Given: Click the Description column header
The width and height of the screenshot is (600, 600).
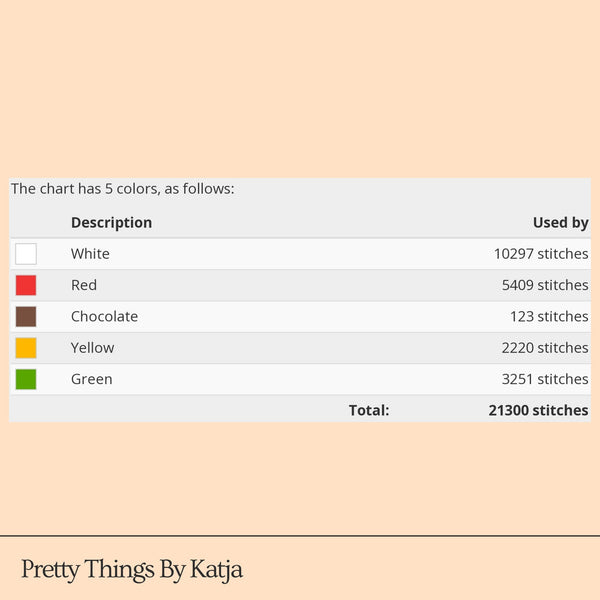Looking at the screenshot, I should [x=111, y=222].
